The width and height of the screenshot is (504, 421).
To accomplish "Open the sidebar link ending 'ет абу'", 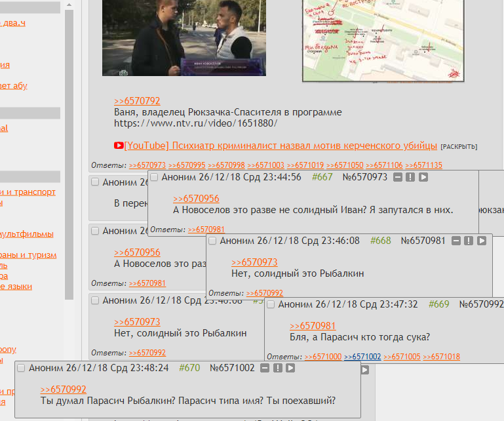I will click(14, 86).
